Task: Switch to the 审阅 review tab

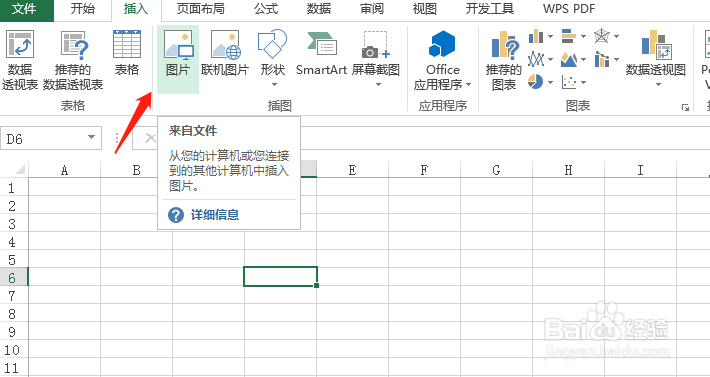Action: (x=372, y=9)
